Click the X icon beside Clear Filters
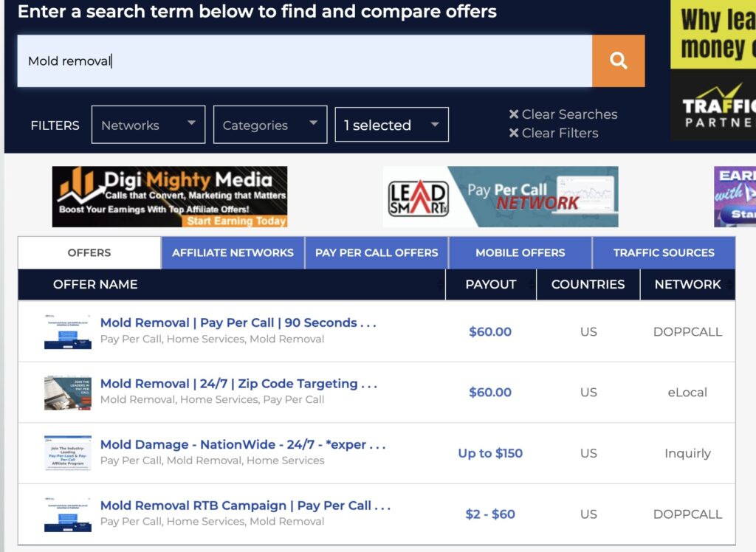The height and width of the screenshot is (552, 756). coord(514,133)
